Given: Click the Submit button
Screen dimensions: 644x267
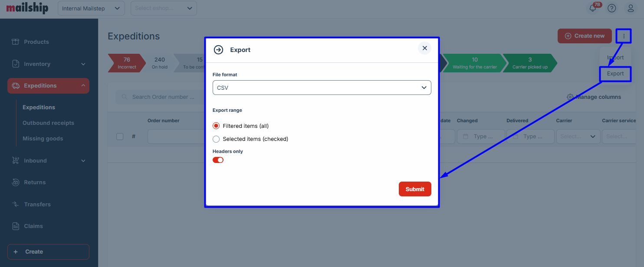Looking at the screenshot, I should 414,189.
